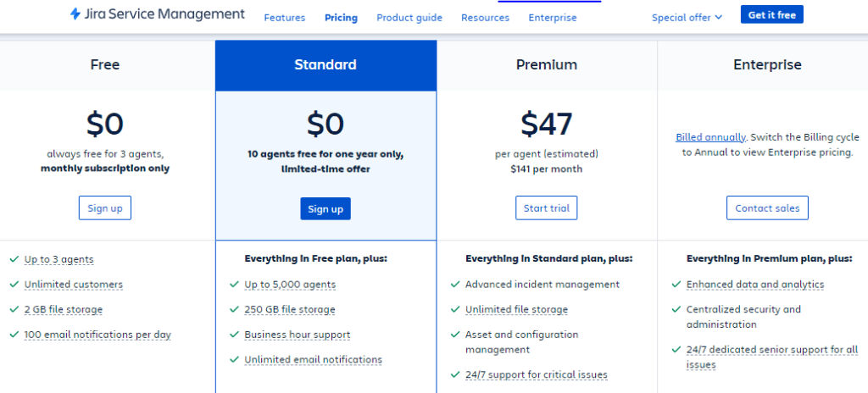Screen dimensions: 868x393
Task: Click the Jira Service Management logo icon
Action: tap(75, 14)
